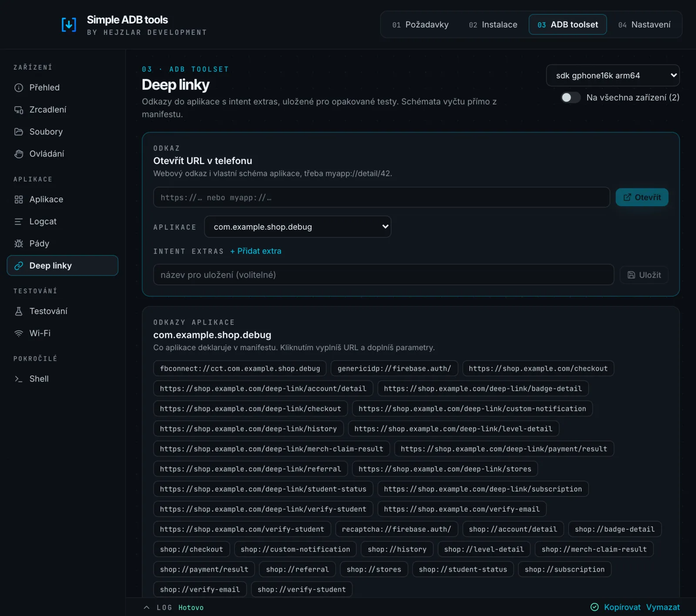Pick the deep-link/history URL chip
Screen dimensions: 696x616
[248, 429]
